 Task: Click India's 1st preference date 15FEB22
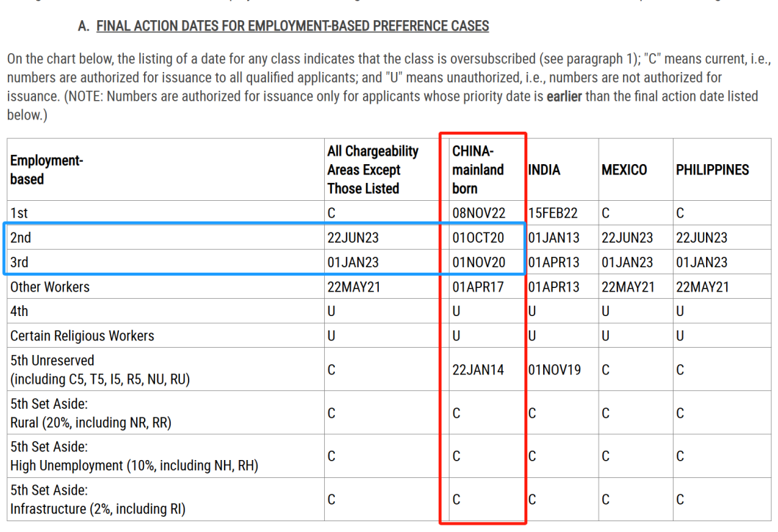click(x=553, y=213)
